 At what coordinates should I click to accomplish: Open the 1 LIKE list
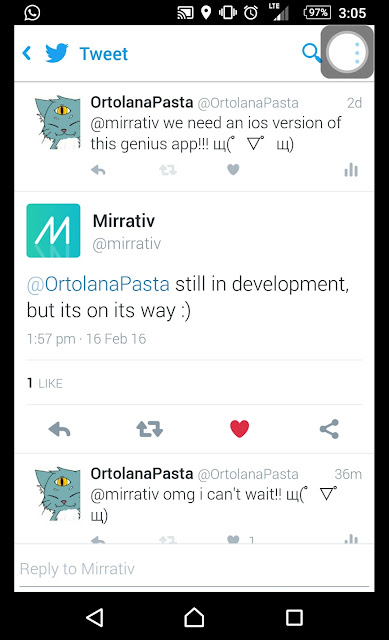click(x=45, y=383)
